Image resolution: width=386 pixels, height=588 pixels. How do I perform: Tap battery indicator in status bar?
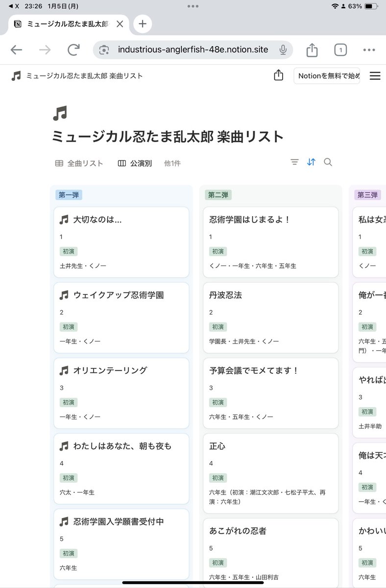tap(370, 6)
